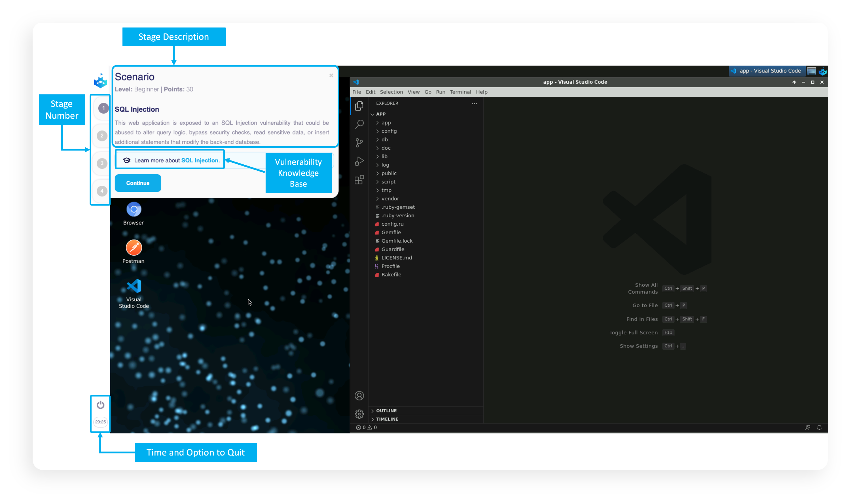Open the Go menu
851x504 pixels.
tap(427, 92)
